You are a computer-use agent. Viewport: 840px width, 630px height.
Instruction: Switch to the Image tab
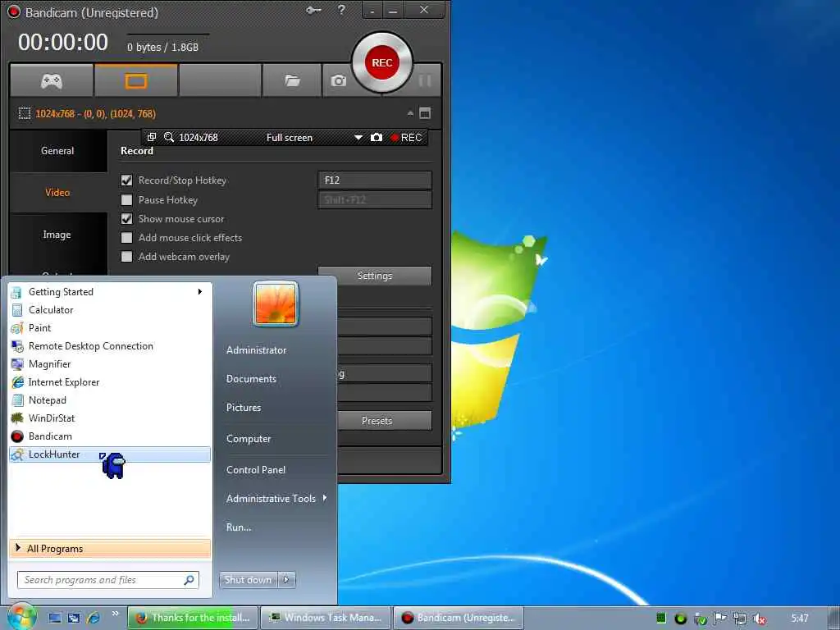[58, 235]
